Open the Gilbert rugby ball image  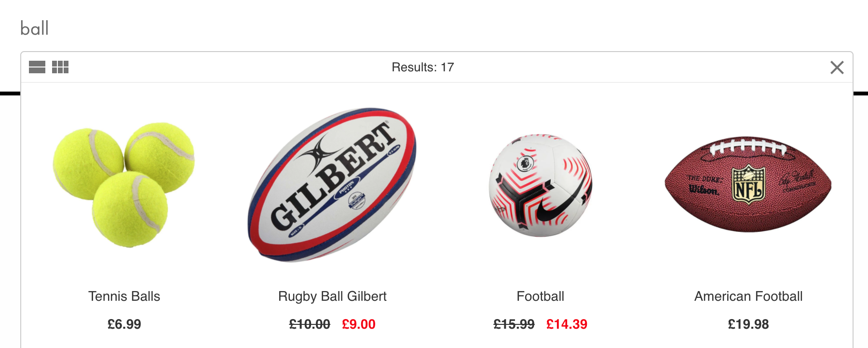coord(332,185)
